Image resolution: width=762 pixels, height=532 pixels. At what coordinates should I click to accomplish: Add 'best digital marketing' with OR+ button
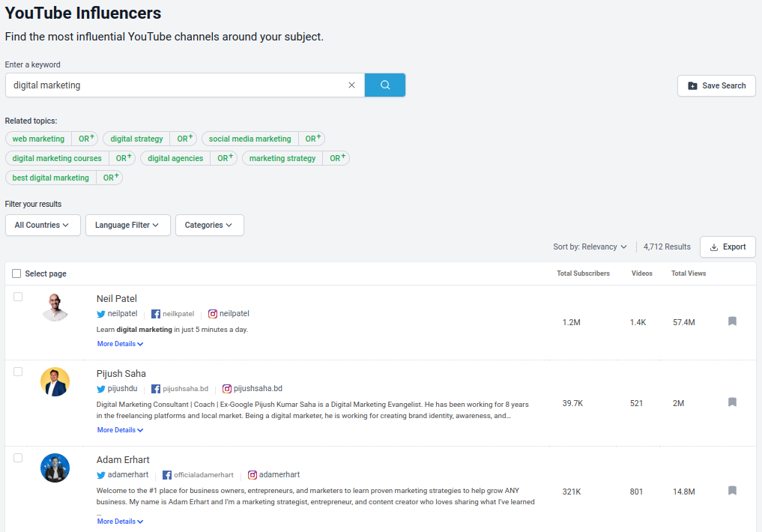pyautogui.click(x=110, y=178)
